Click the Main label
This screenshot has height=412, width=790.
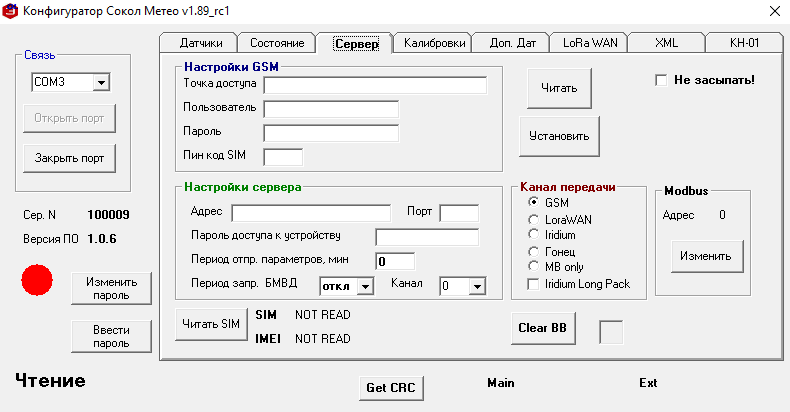pyautogui.click(x=501, y=383)
